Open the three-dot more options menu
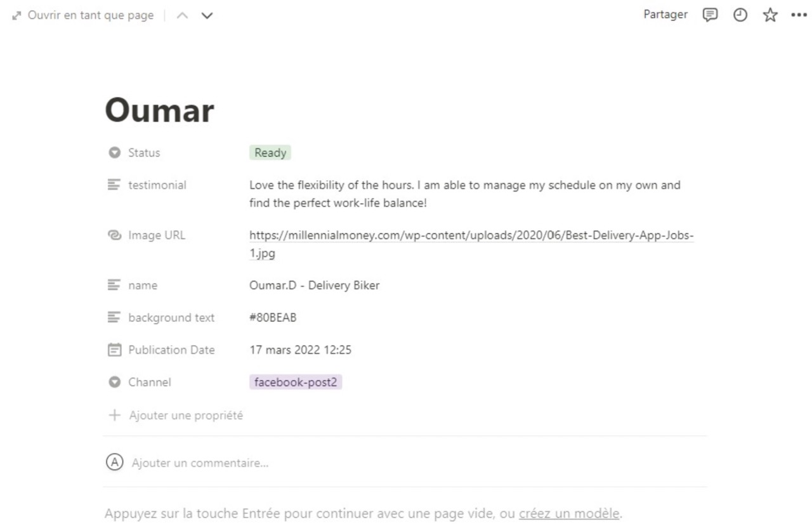The width and height of the screenshot is (812, 531). point(799,15)
